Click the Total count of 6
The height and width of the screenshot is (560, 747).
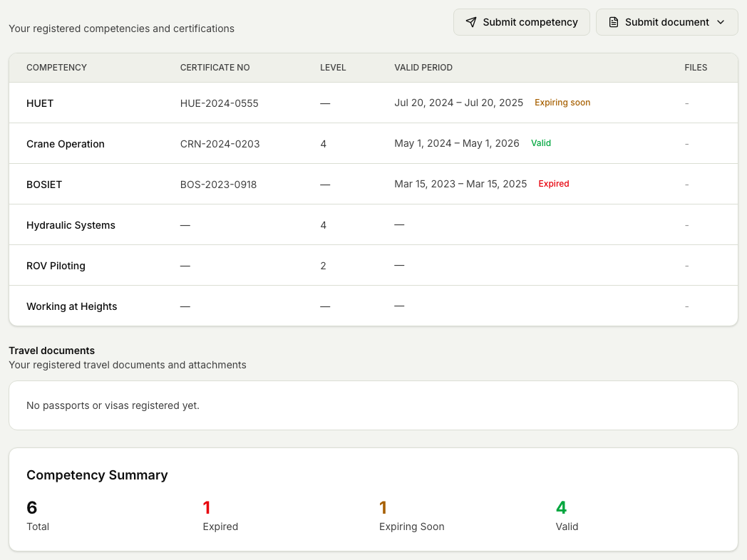click(x=32, y=507)
